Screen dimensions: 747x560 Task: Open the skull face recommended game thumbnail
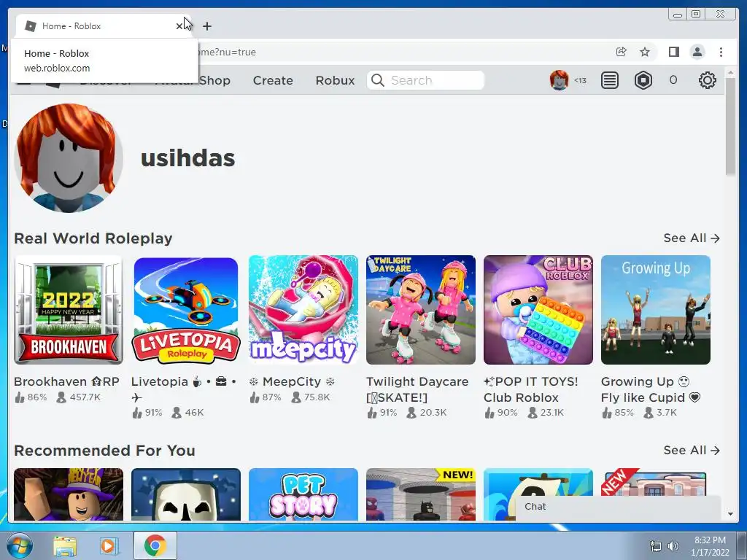coord(186,494)
